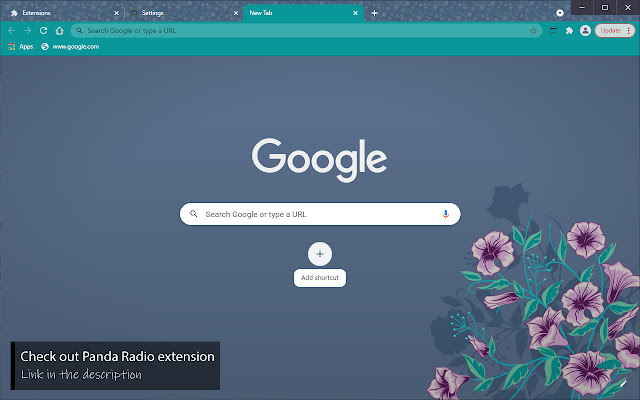Viewport: 640px width, 400px height.
Task: Start voice search with microphone icon
Action: click(x=446, y=214)
